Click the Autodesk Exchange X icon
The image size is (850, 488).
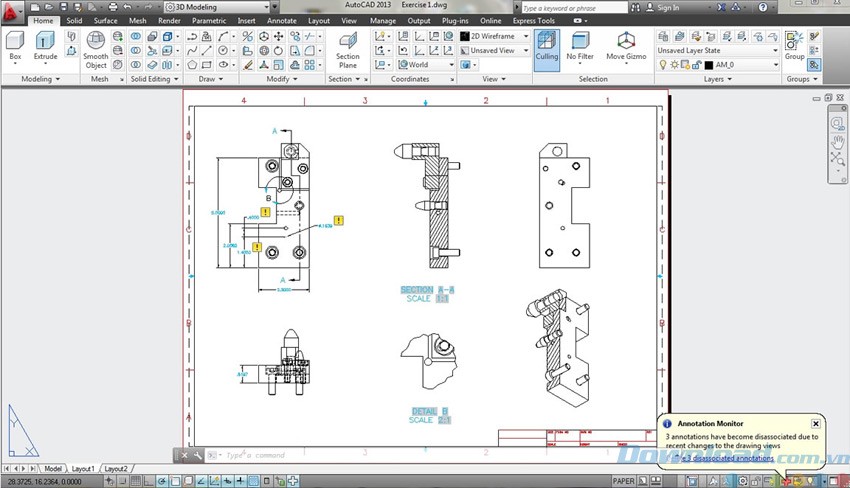721,7
